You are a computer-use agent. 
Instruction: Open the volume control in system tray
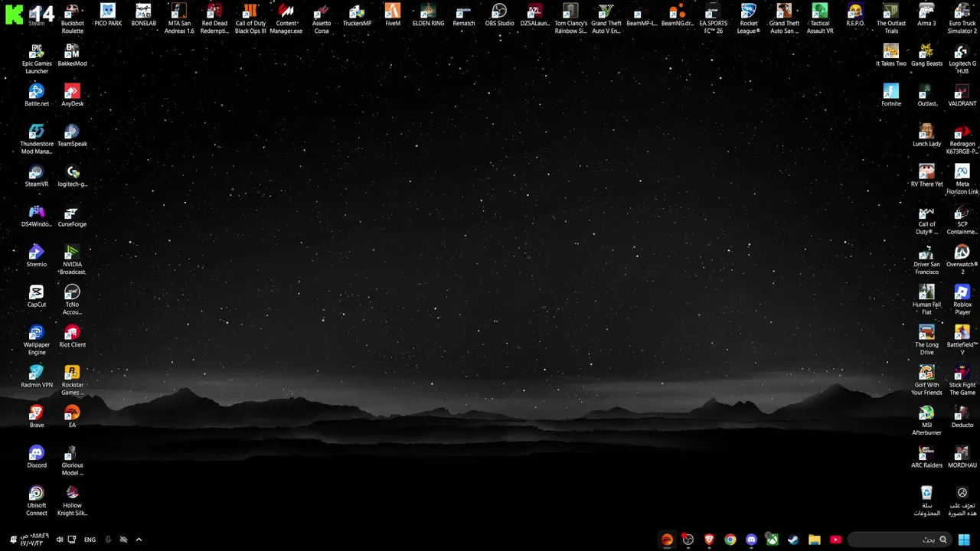click(60, 540)
